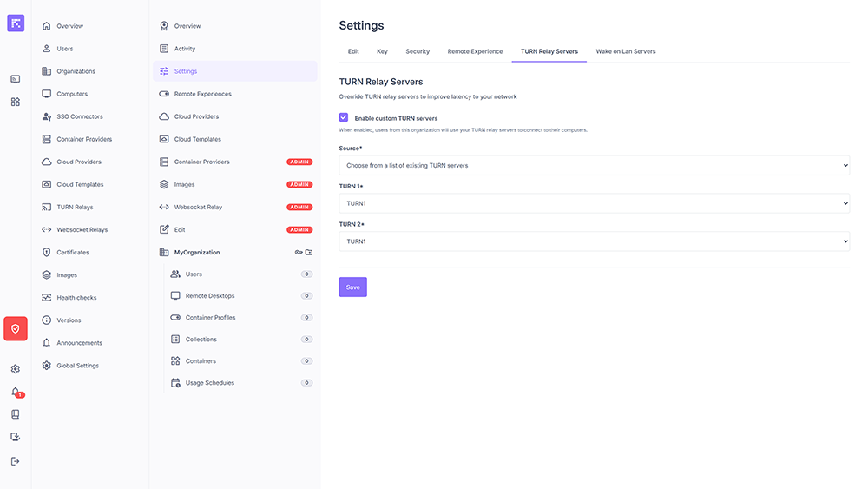This screenshot has height=489, width=868.
Task: Click the folder icon beside MyOrganization
Action: [309, 253]
